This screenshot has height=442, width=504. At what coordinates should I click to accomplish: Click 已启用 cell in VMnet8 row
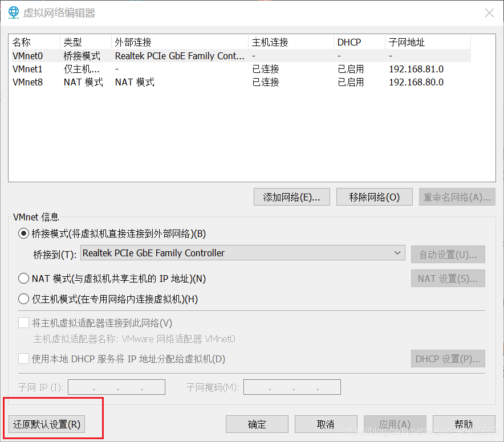coord(351,82)
